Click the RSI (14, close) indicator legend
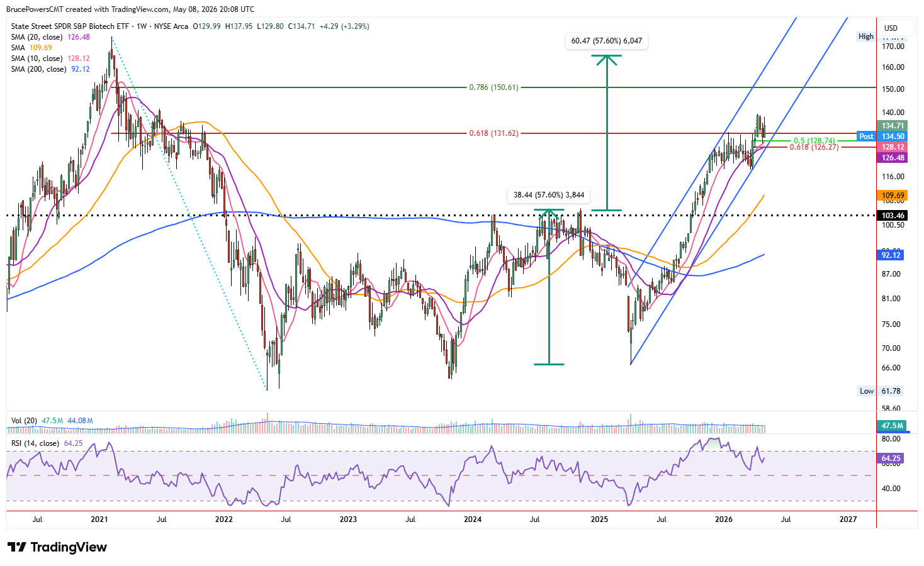The height and width of the screenshot is (566, 924). click(47, 443)
